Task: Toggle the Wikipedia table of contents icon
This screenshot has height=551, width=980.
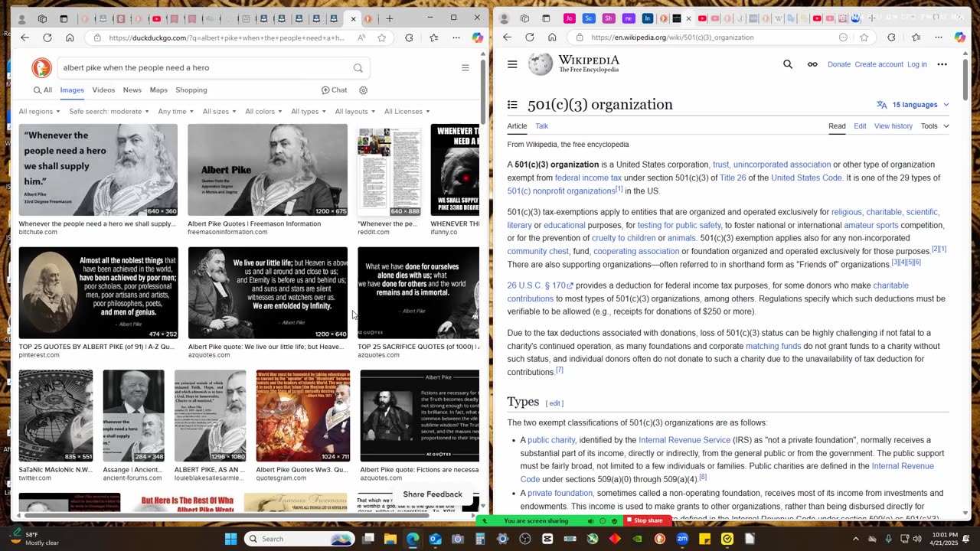Action: click(x=512, y=105)
